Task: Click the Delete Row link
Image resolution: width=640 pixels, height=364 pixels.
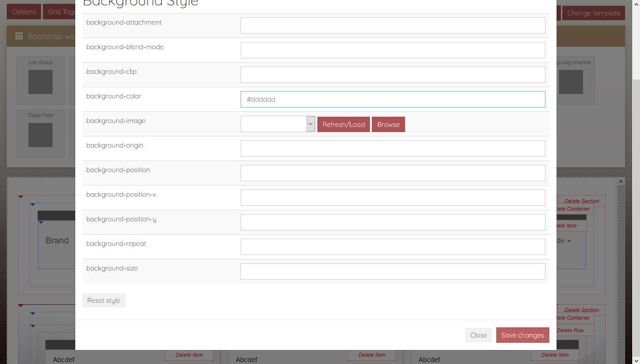Action: [570, 331]
